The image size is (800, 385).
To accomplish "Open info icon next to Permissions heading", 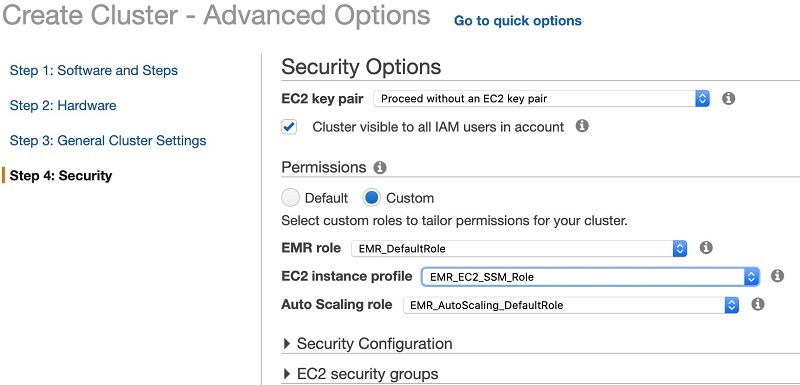I will (x=380, y=167).
